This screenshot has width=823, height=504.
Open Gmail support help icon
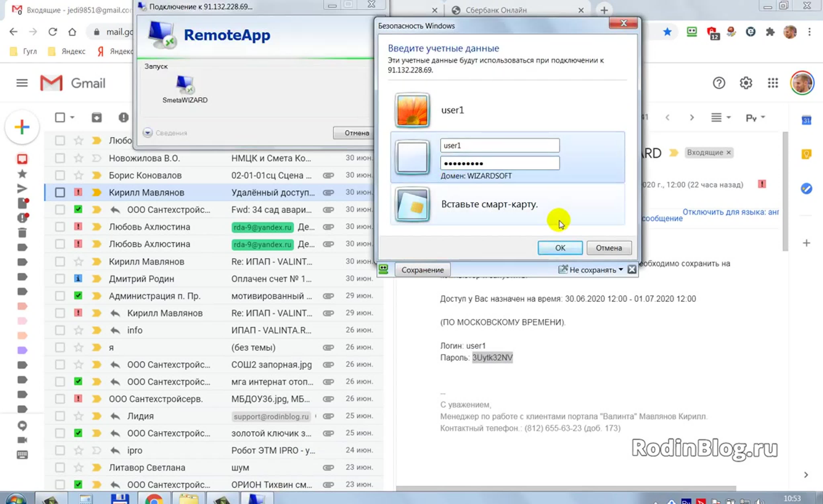(x=719, y=83)
